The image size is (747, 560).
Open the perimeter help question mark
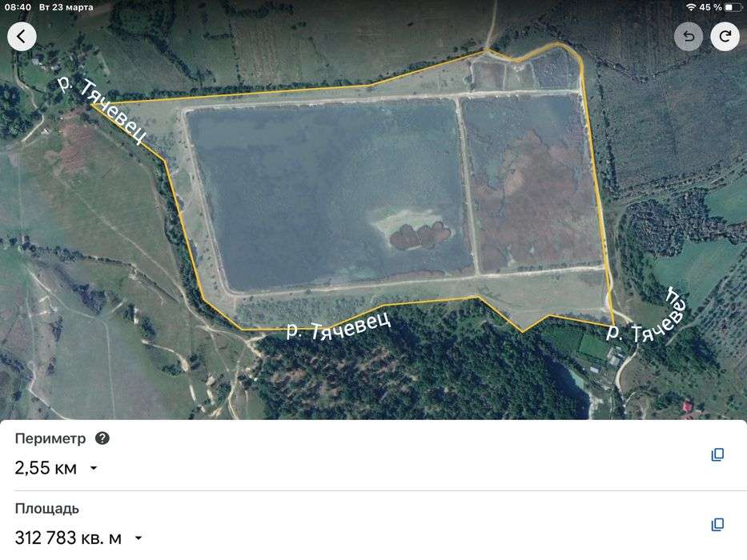102,438
